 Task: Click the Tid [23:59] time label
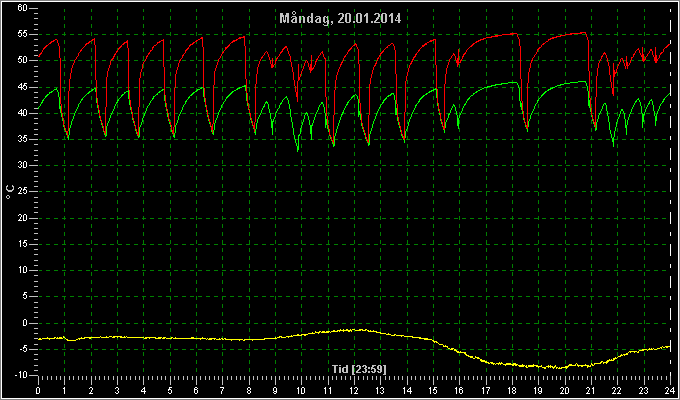pos(359,369)
